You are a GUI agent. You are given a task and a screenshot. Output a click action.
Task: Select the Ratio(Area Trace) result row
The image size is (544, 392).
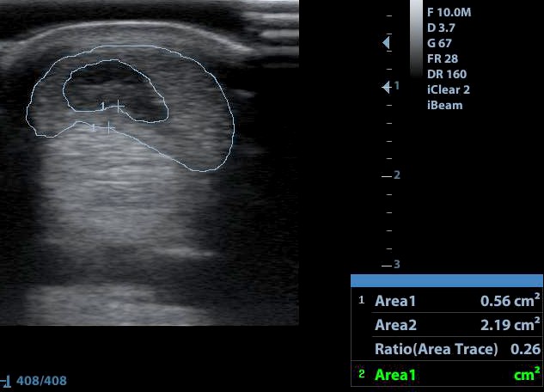pos(447,350)
